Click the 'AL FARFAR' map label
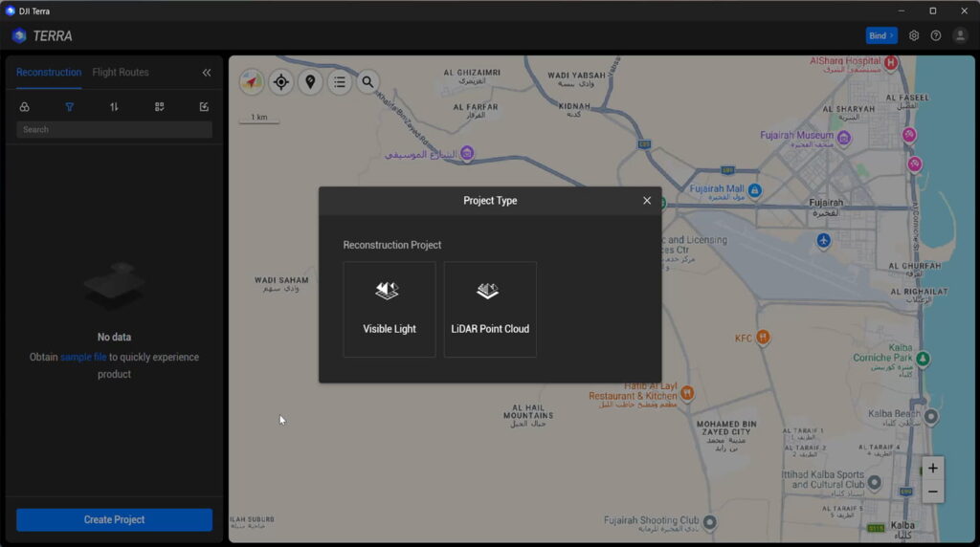Screen dimensions: 980x547 pyautogui.click(x=476, y=107)
